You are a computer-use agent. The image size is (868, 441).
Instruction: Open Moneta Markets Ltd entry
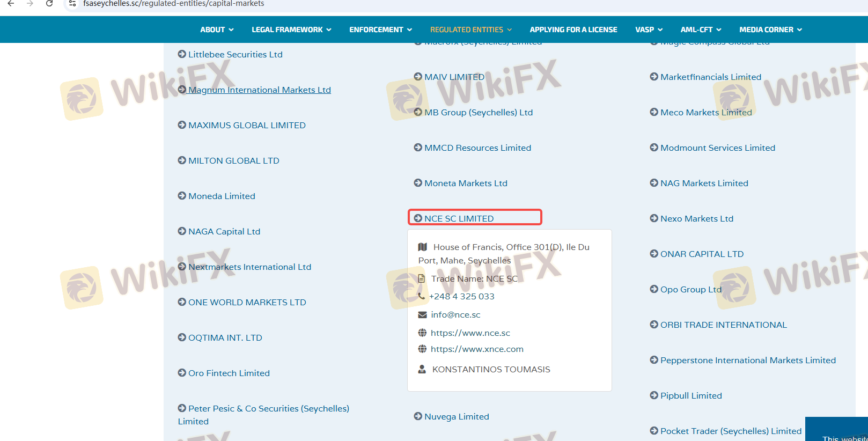pos(466,183)
